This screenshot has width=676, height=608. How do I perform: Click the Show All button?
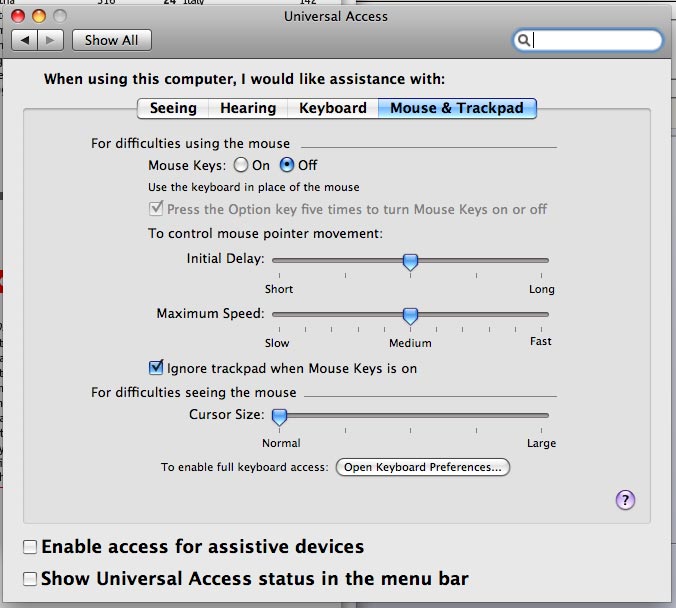coord(112,40)
